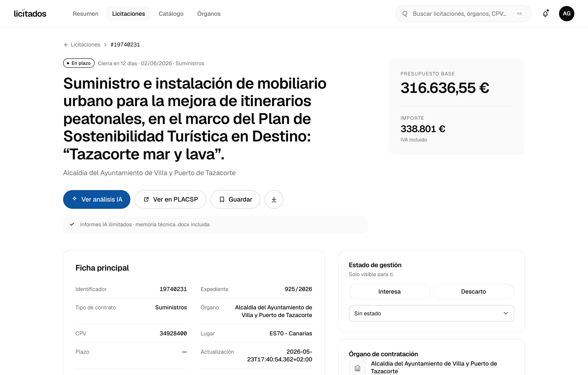Image resolution: width=588 pixels, height=375 pixels.
Task: Mark tender as Descarto
Action: coord(473,291)
